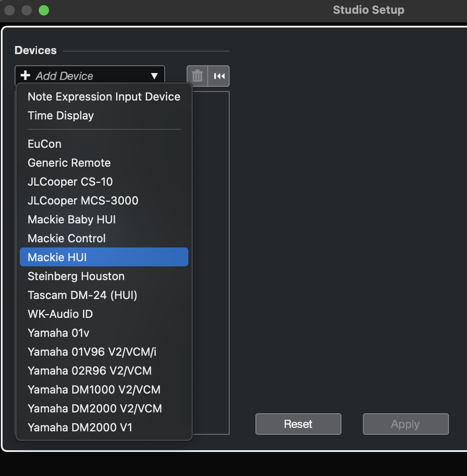The width and height of the screenshot is (467, 476).
Task: Select Yamaha 01V96 V2/VCM/i option
Action: [x=104, y=352]
